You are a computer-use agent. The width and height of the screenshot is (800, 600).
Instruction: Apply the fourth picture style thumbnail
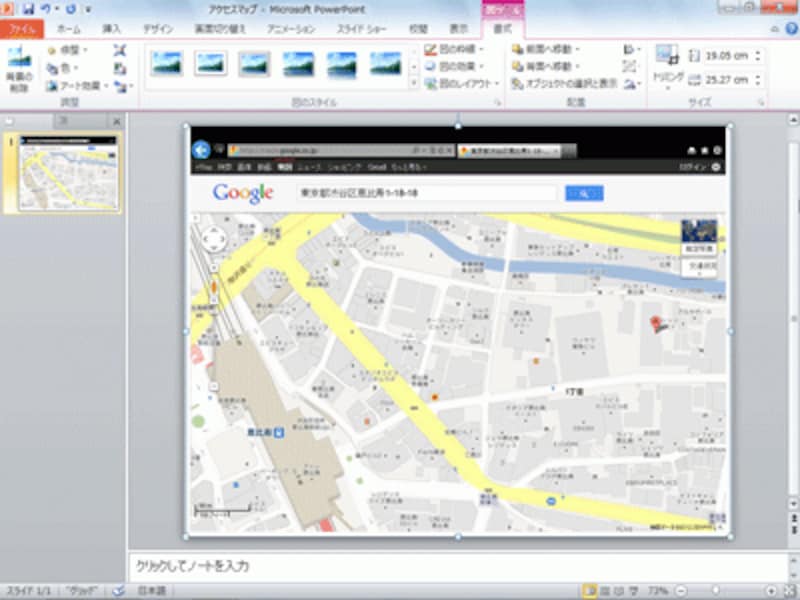pos(298,64)
